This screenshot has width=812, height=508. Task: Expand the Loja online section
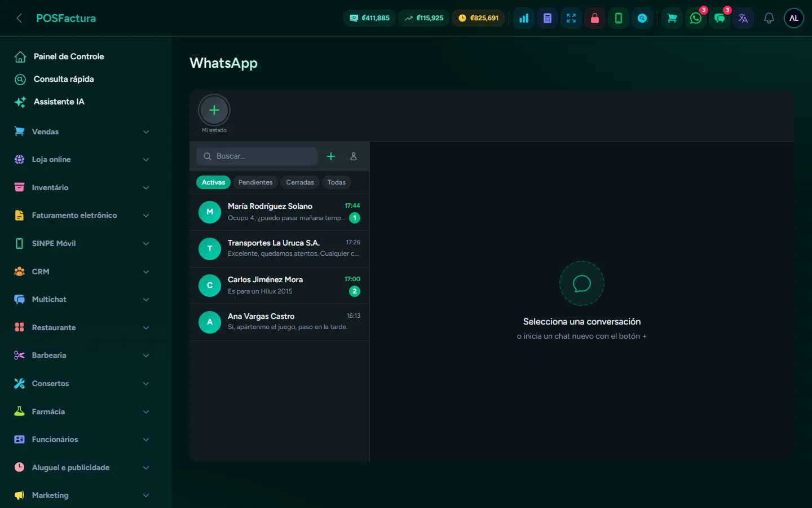[82, 160]
